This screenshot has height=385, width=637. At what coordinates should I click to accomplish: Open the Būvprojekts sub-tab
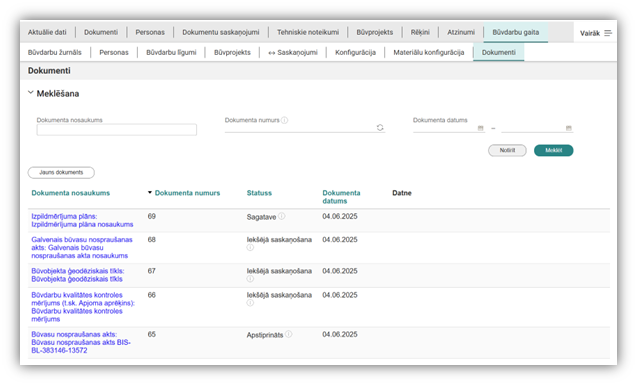pos(232,52)
